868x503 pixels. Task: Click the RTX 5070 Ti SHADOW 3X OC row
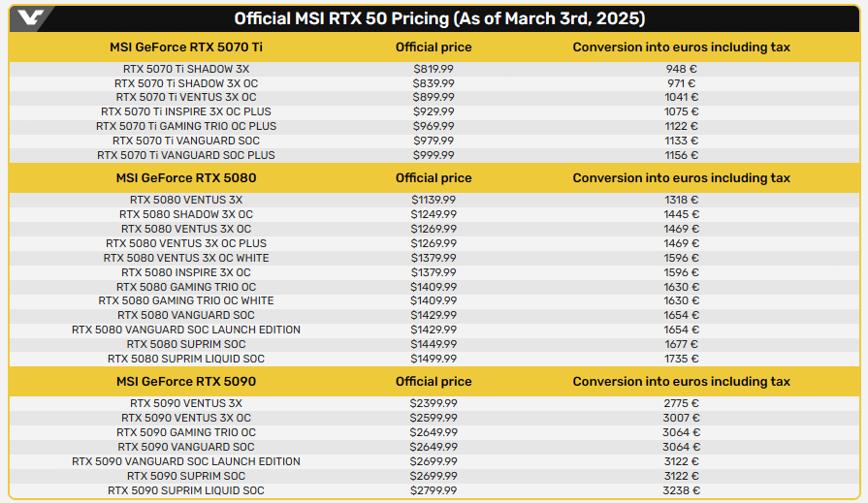coord(186,83)
